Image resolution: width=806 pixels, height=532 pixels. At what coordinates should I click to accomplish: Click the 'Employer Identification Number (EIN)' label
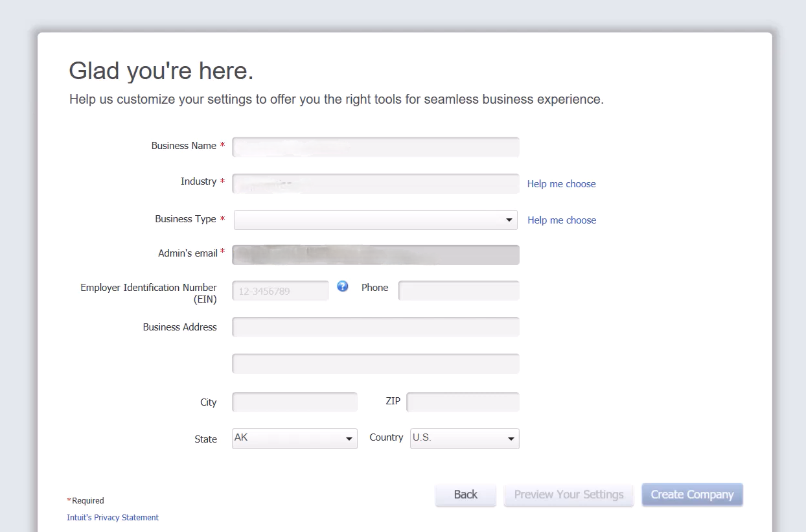pos(148,294)
